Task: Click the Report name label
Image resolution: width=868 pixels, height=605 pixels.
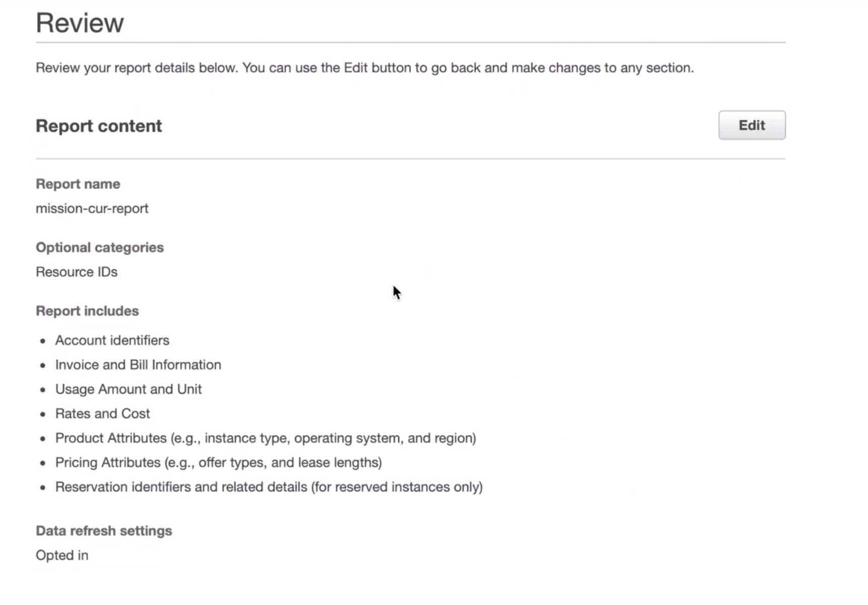Action: [78, 184]
